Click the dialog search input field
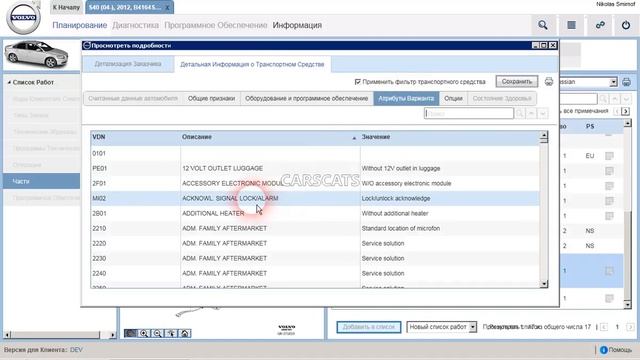Viewport: 640px width, 360px height. [x=469, y=113]
